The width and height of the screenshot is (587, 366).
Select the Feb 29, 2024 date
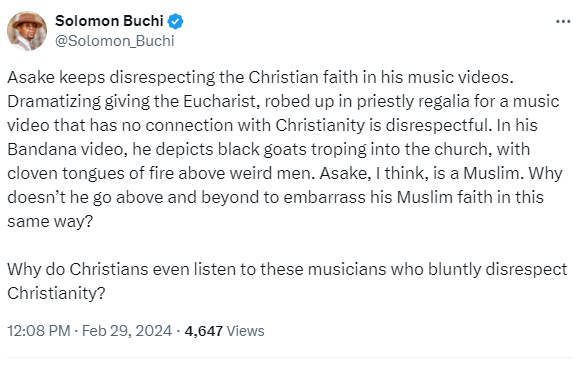pos(127,331)
